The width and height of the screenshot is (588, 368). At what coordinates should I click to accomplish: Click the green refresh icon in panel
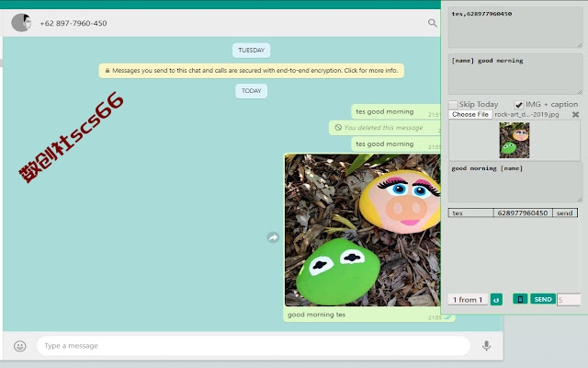pos(496,299)
